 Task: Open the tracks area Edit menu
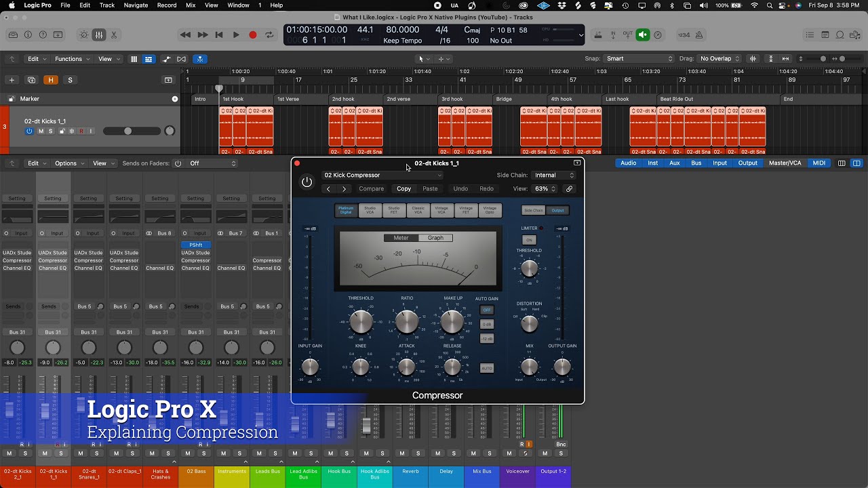pos(36,59)
